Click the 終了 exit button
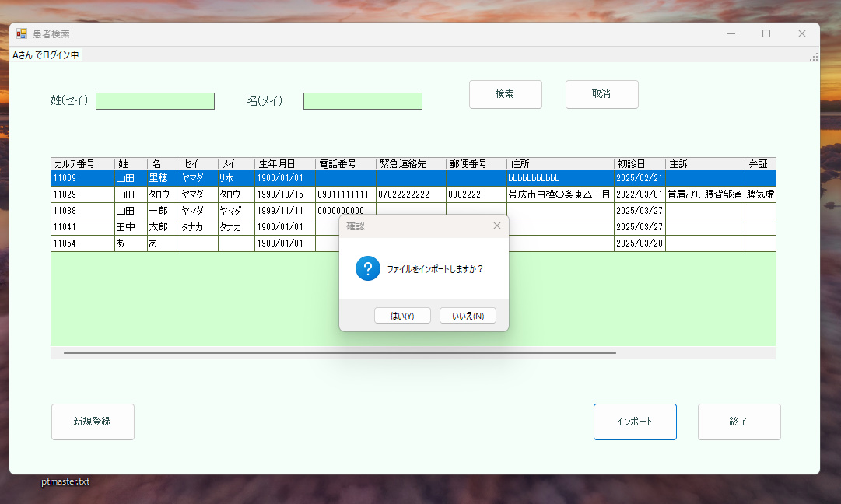The image size is (841, 504). click(x=738, y=422)
